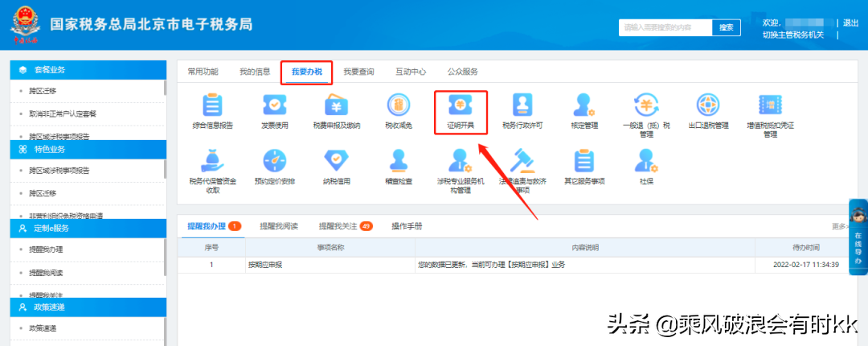This screenshot has height=346, width=868.
Task: Click 切换主管税务机关 link
Action: pos(793,35)
